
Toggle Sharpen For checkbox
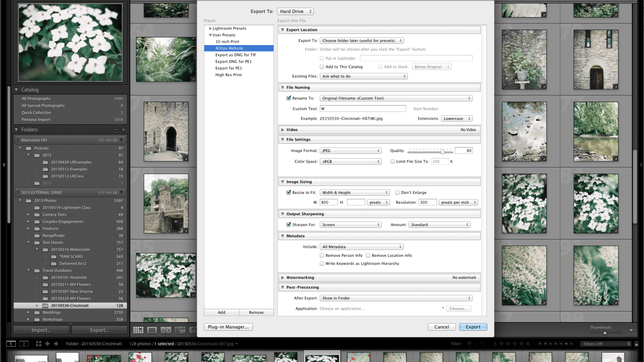coord(289,225)
